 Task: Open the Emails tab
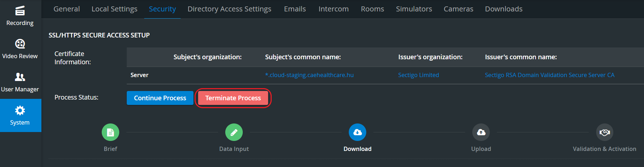click(x=295, y=9)
